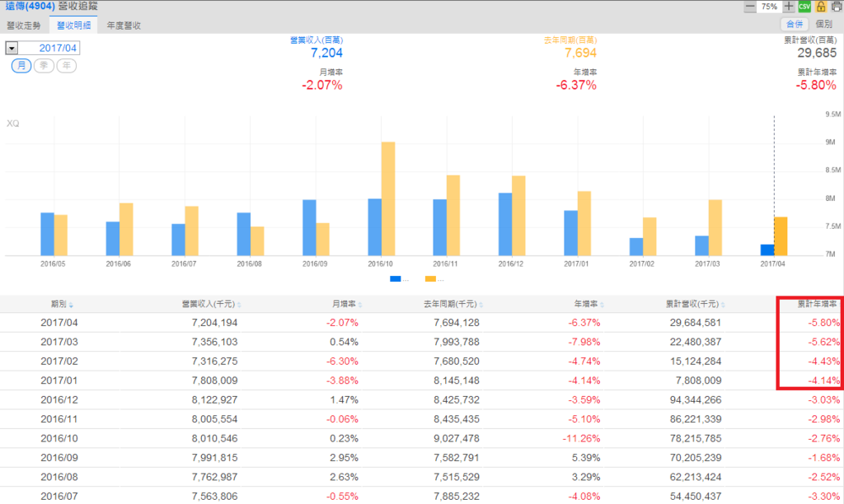844x504 pixels.
Task: Click the sort arrows beside 期別 header
Action: 71,305
